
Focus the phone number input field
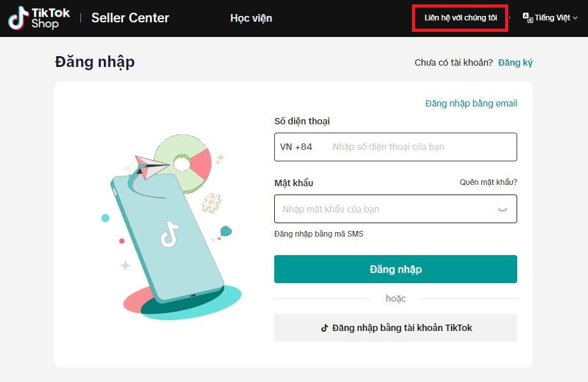click(421, 147)
